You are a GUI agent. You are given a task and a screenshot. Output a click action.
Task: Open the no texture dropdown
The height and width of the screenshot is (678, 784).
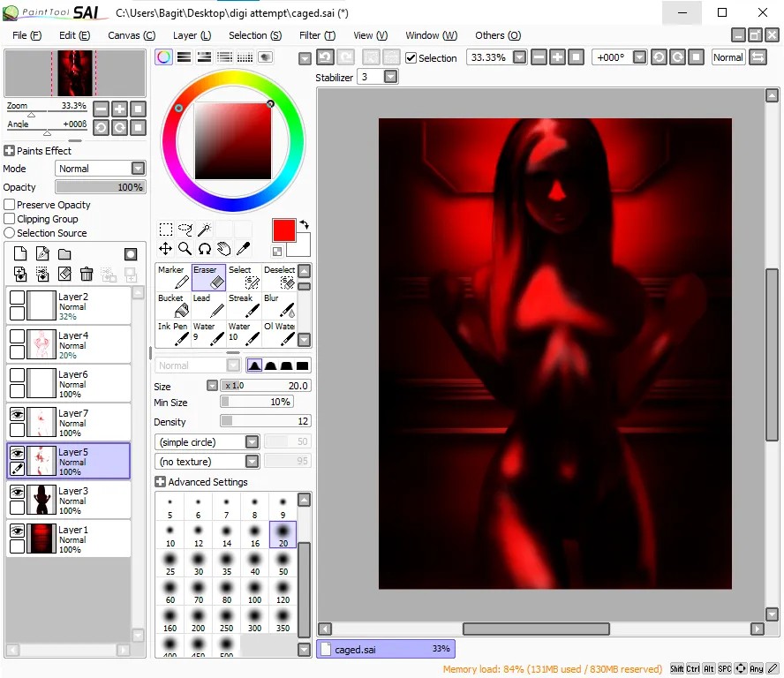pyautogui.click(x=252, y=461)
